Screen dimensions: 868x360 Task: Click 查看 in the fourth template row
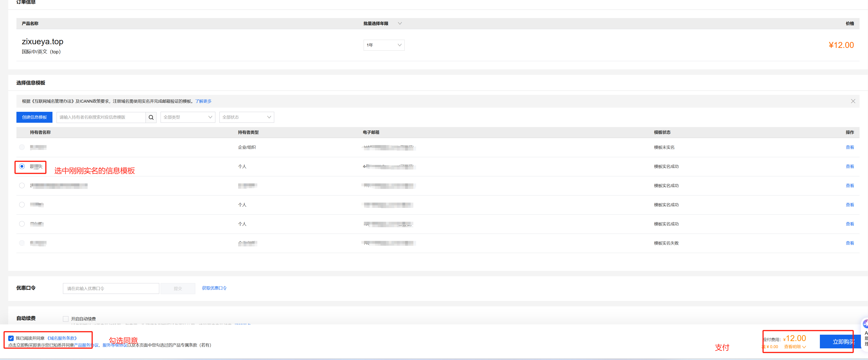coord(850,205)
